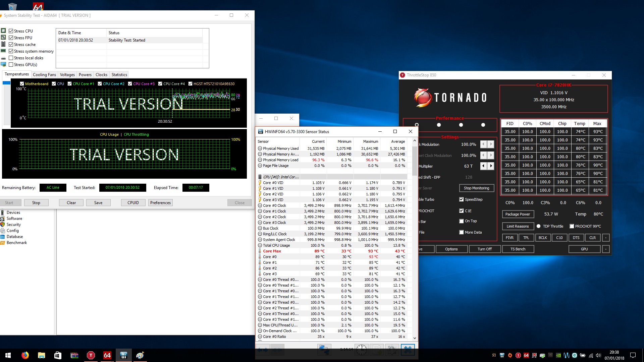Uncheck Stress FPU option
The image size is (644, 362).
[x=11, y=38]
